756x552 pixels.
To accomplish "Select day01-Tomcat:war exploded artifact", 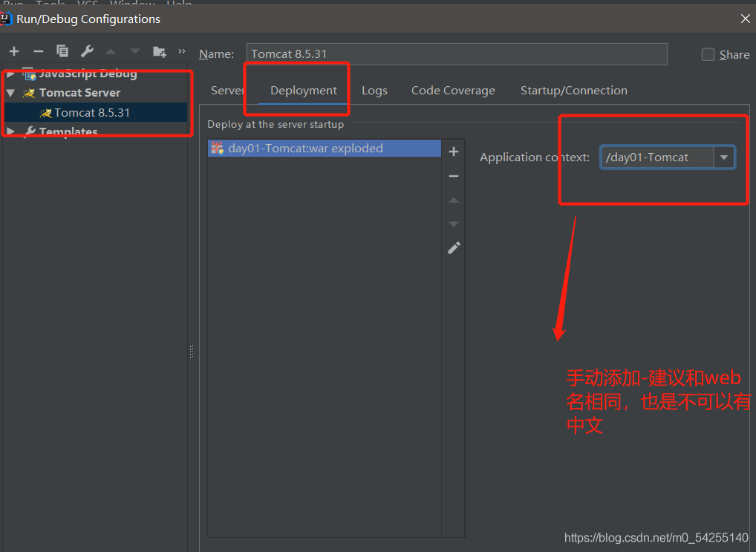I will pyautogui.click(x=325, y=148).
